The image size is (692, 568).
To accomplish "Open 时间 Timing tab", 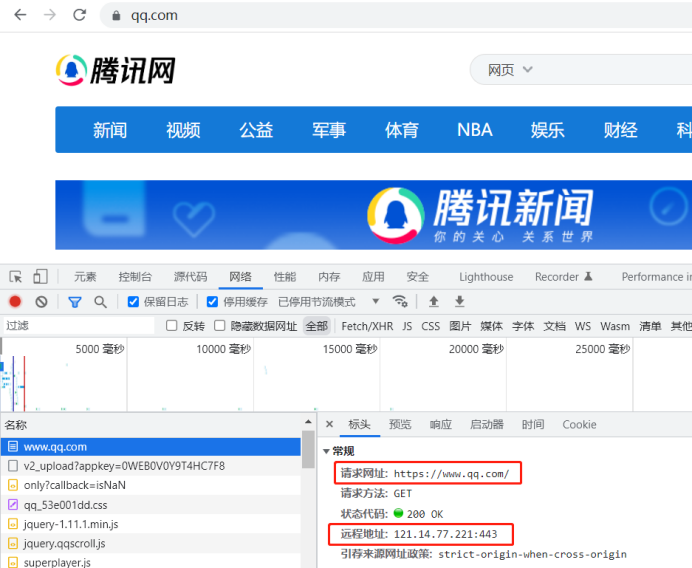I will click(533, 424).
